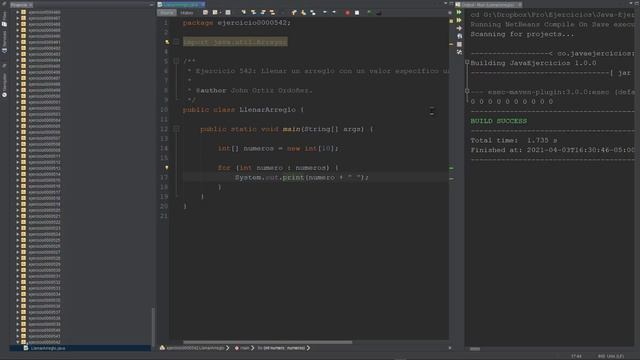
Task: Click the arrow icon in Output sidebar
Action: pyautogui.click(x=459, y=28)
